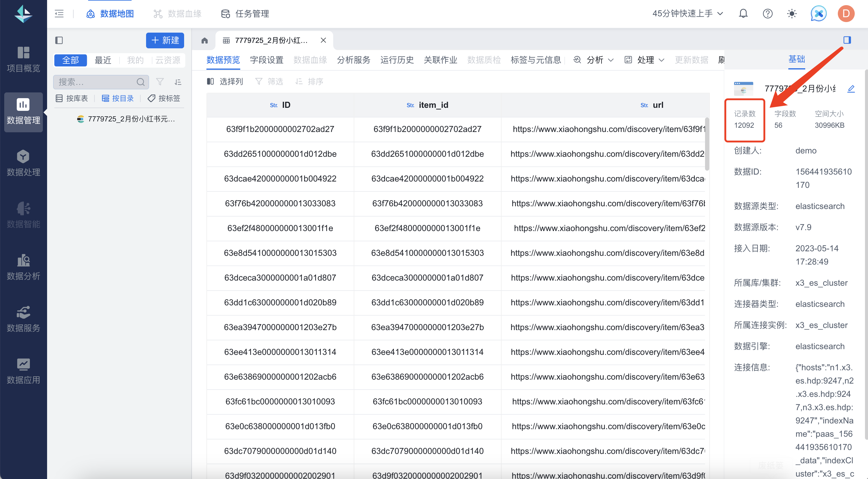
Task: Click the 选择列 column selector
Action: coord(225,81)
